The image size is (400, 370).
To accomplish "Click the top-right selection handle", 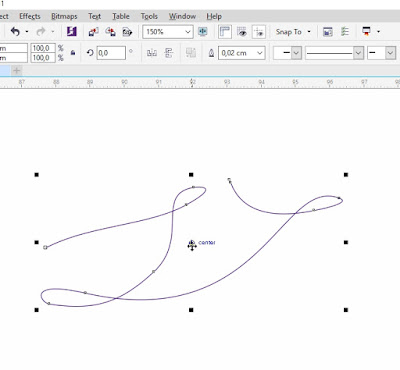I will (x=346, y=175).
